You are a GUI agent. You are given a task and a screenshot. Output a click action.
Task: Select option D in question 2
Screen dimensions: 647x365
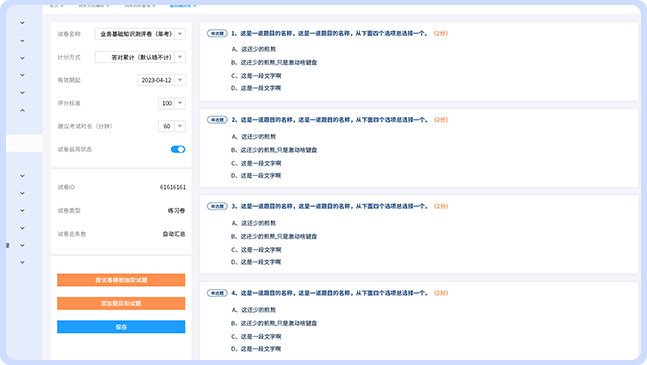pos(256,176)
